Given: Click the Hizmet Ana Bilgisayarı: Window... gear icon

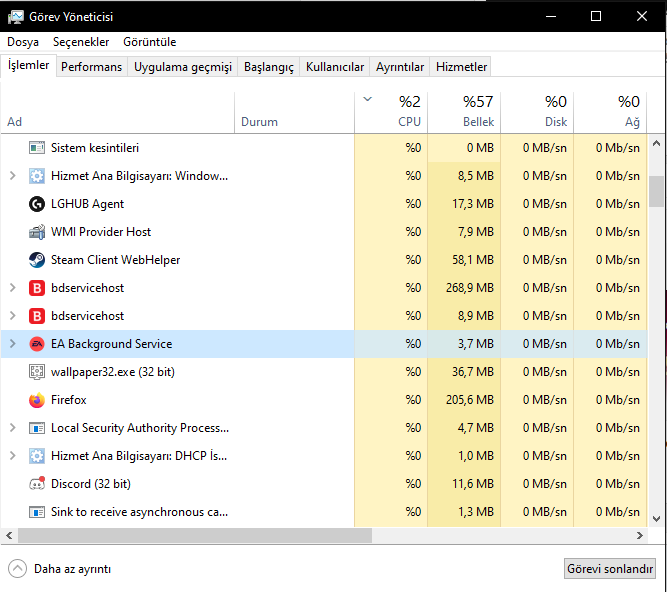Looking at the screenshot, I should (37, 176).
